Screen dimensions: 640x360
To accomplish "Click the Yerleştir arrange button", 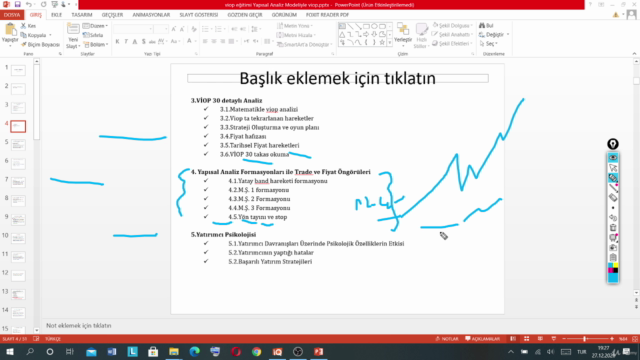I will 403,33.
